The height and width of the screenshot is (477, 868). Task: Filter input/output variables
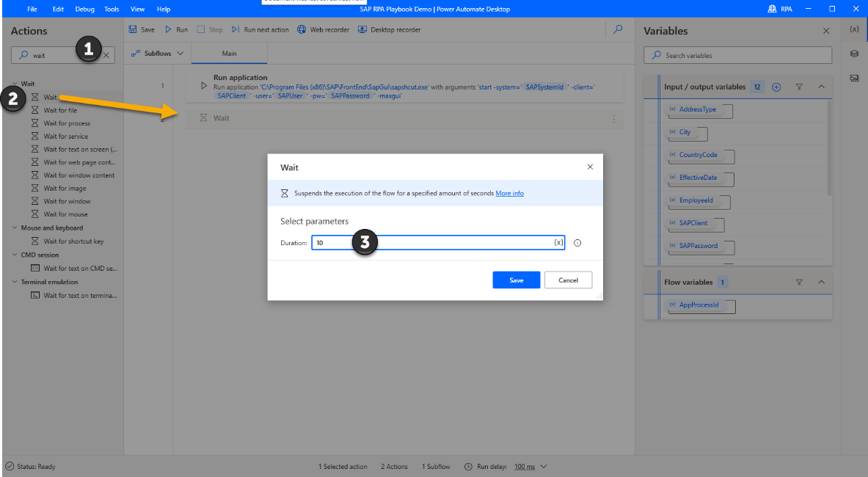(x=799, y=87)
